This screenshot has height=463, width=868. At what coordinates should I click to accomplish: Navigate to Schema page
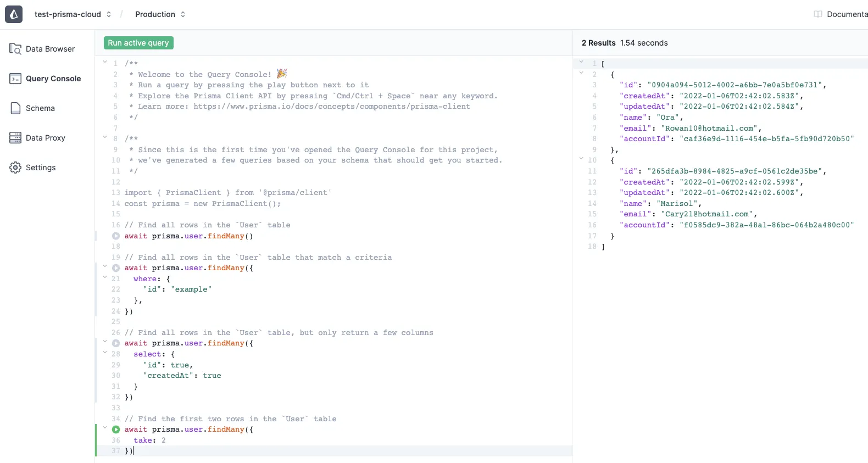40,108
